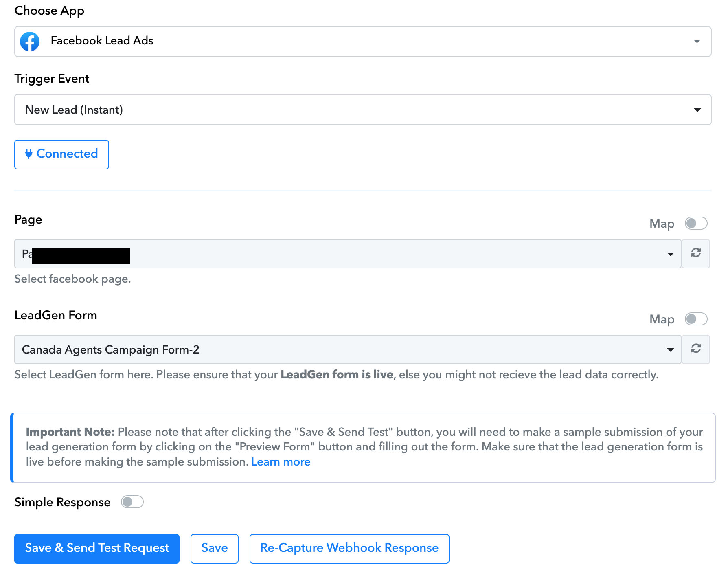This screenshot has height=571, width=728.
Task: Click the 'LeadGen form is live' bold text
Action: (x=337, y=375)
